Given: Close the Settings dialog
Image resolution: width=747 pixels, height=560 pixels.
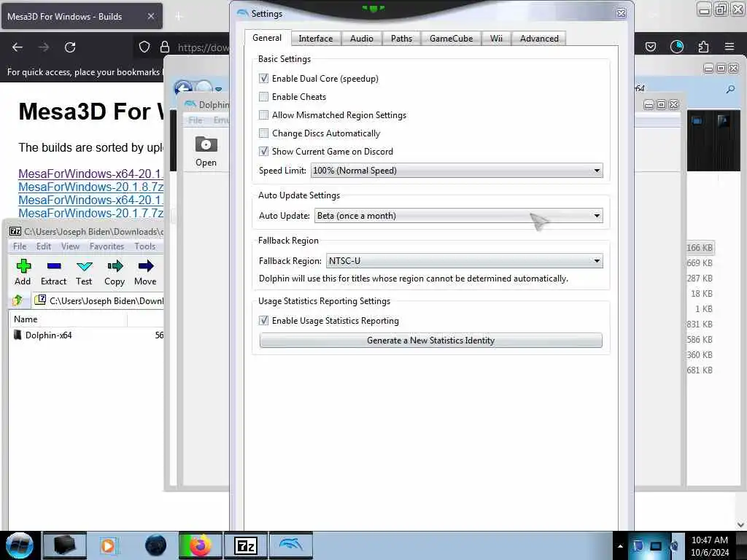Looking at the screenshot, I should [x=622, y=13].
